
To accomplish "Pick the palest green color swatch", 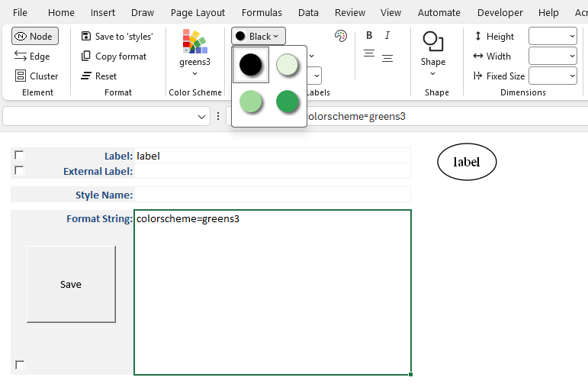I will 288,65.
